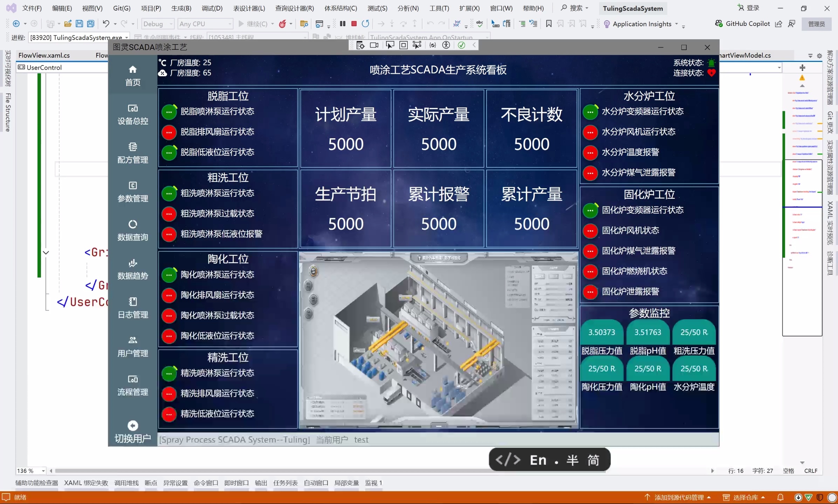Open the 工具(T) tools menu

439,8
